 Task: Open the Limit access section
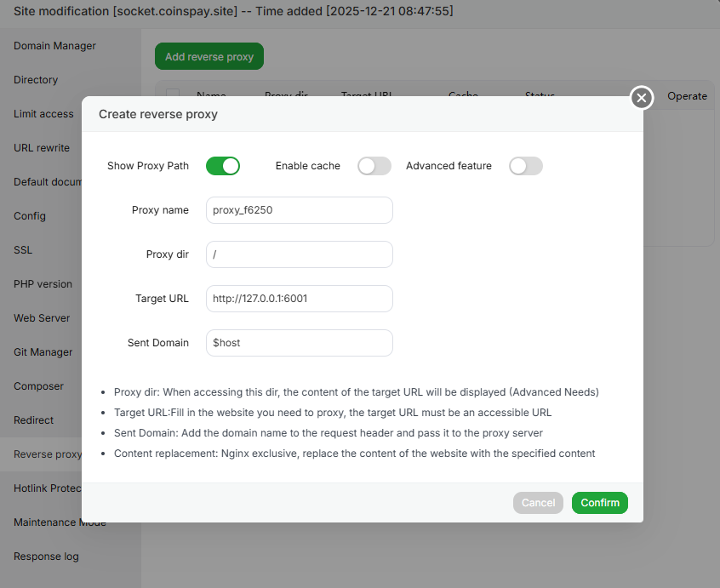click(x=43, y=114)
